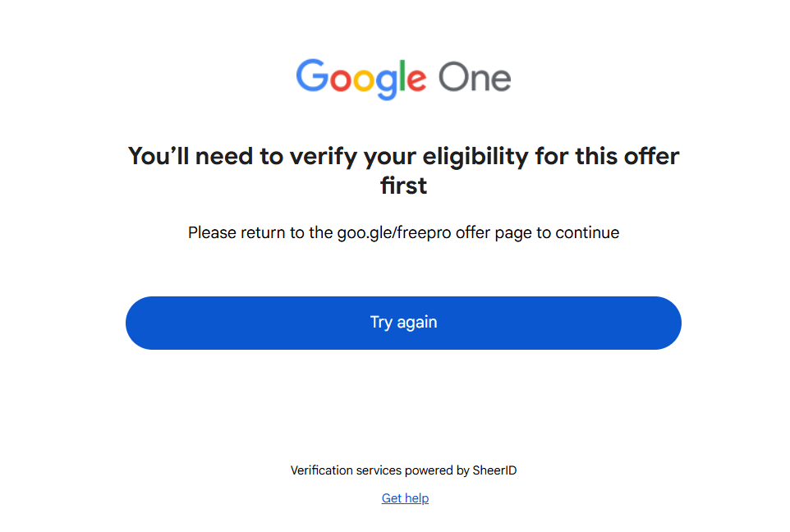Click the word first in the heading
790x532 pixels.
(403, 186)
